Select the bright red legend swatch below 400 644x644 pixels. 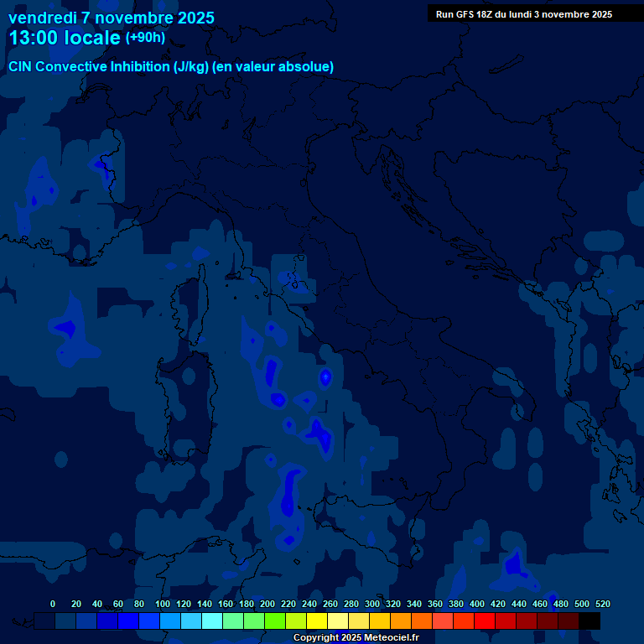pos(485,621)
